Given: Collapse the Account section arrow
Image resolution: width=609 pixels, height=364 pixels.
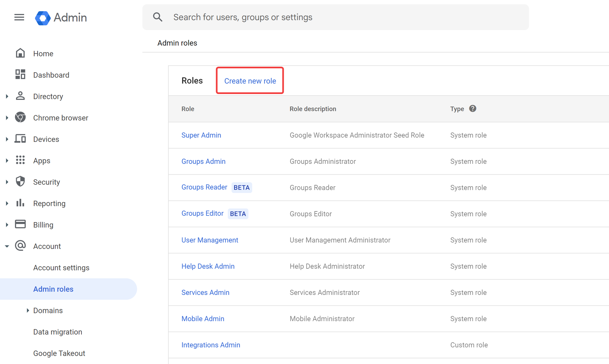Looking at the screenshot, I should click(x=7, y=246).
